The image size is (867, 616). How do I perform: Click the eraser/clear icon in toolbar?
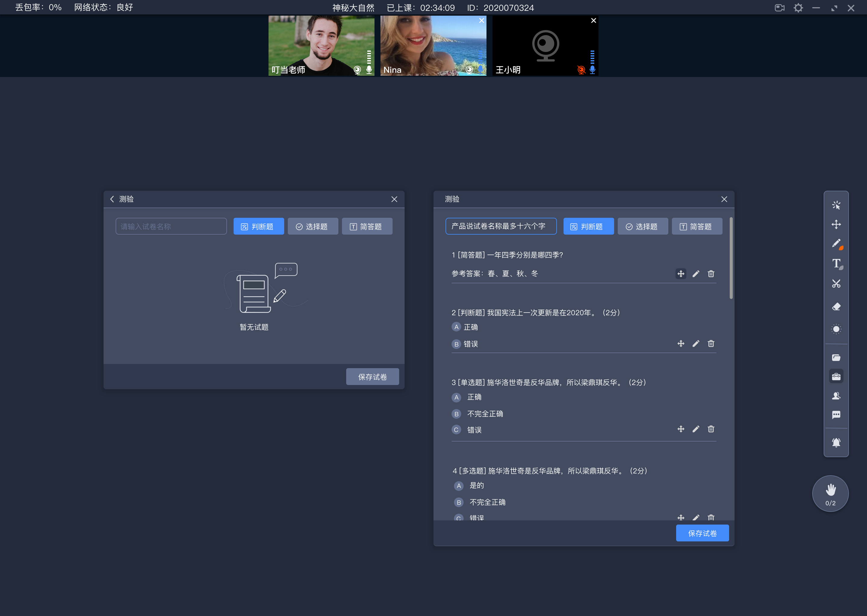click(x=836, y=307)
